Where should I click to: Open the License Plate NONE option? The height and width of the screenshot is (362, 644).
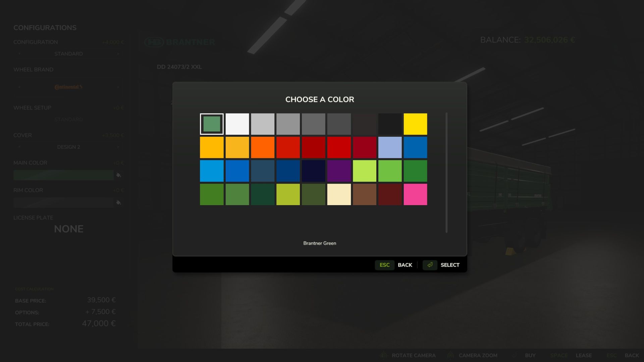point(68,229)
